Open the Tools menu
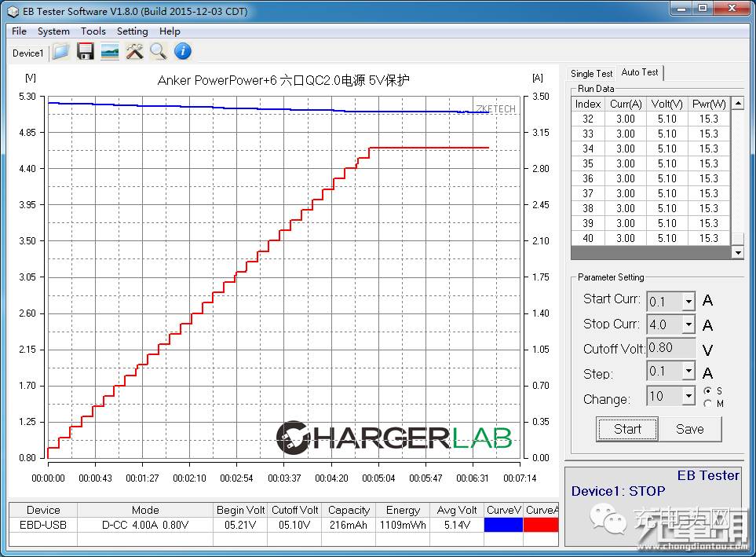Viewport: 756px width, 557px height. 93,31
